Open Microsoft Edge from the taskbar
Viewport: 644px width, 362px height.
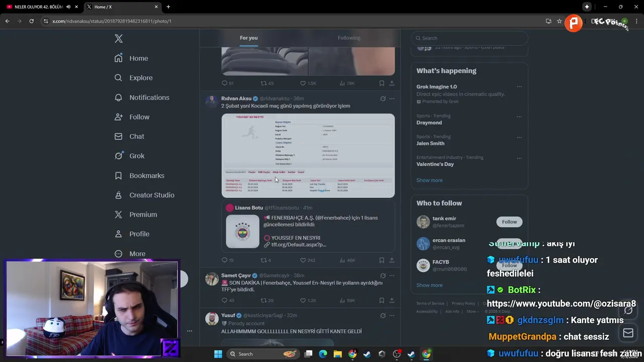[x=323, y=354]
